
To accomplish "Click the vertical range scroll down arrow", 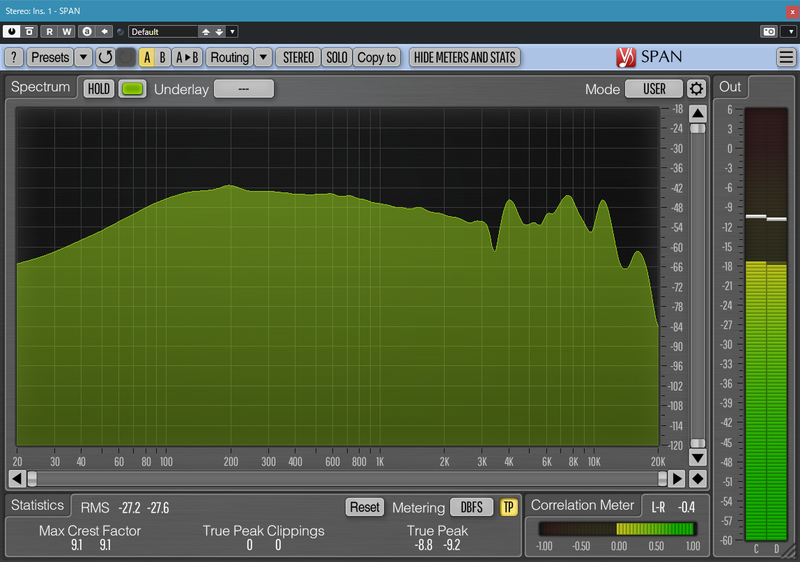I will point(697,457).
